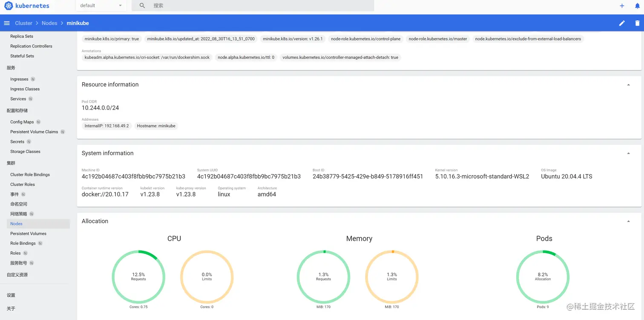Click the exclude-from-external-load-balancers label chip
This screenshot has width=644, height=320.
click(x=528, y=39)
